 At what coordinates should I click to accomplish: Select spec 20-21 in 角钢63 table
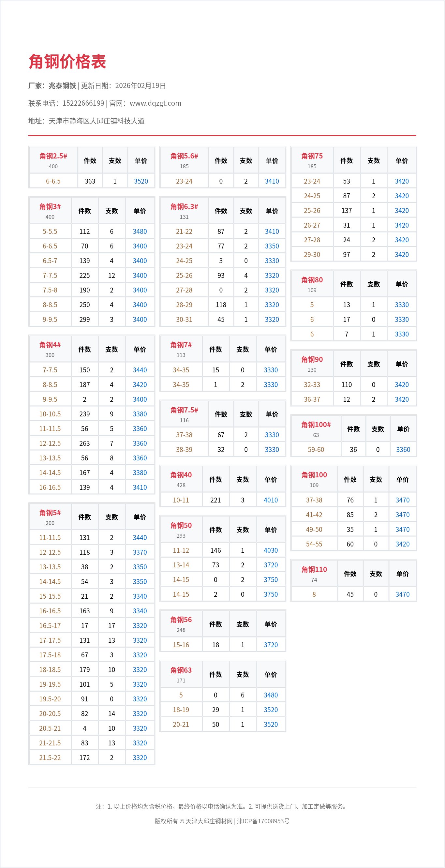coord(181,725)
